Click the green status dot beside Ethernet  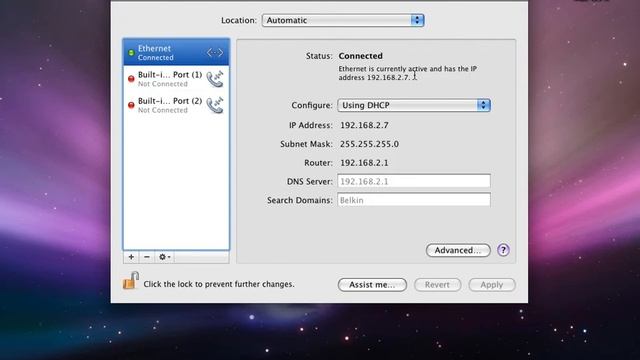point(131,53)
